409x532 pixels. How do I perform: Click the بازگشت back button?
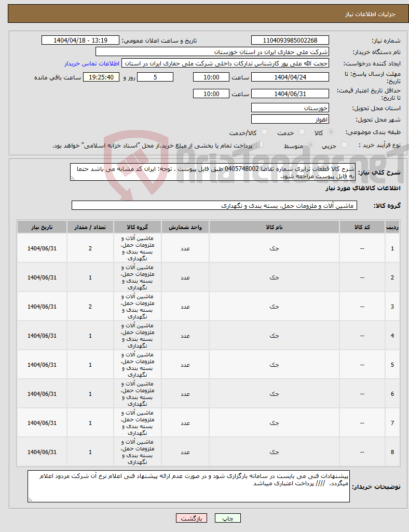pos(191,518)
